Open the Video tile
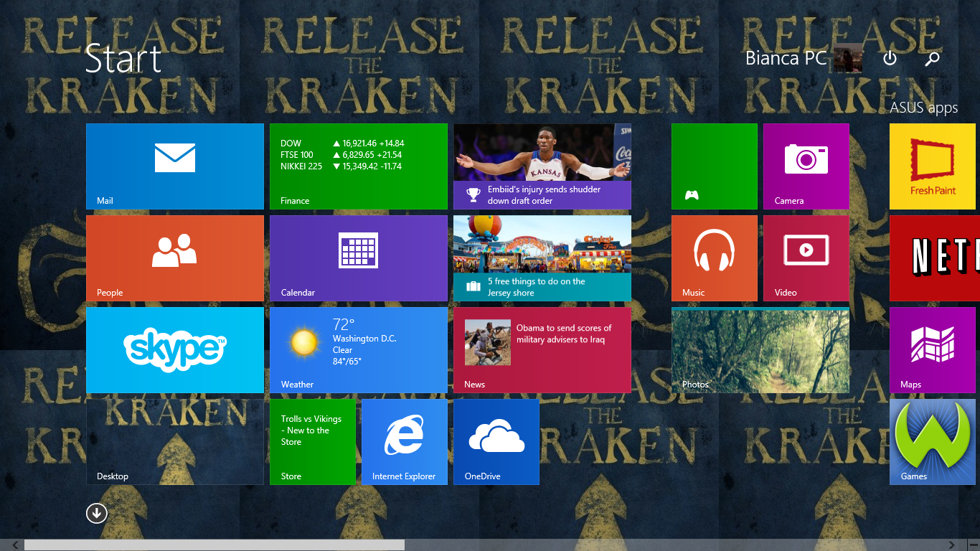The height and width of the screenshot is (551, 980). pyautogui.click(x=806, y=258)
